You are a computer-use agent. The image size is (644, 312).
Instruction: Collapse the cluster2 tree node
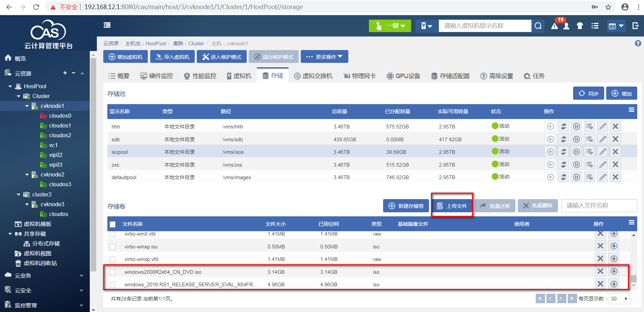tap(19, 195)
